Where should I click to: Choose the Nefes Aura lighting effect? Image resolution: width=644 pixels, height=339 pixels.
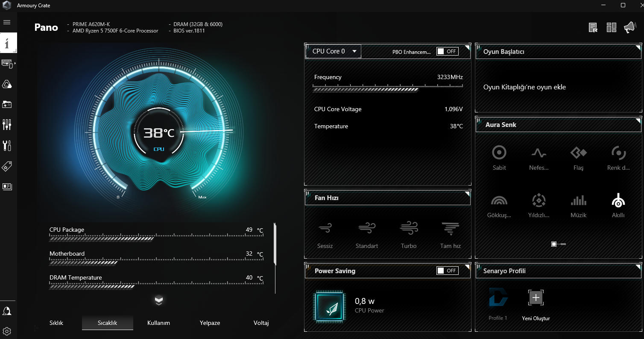539,158
